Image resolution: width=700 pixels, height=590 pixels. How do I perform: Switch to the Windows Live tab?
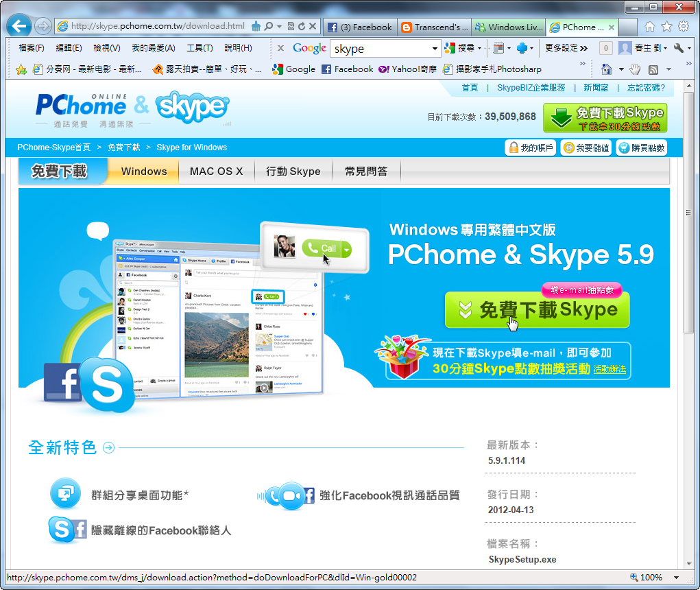[x=509, y=27]
